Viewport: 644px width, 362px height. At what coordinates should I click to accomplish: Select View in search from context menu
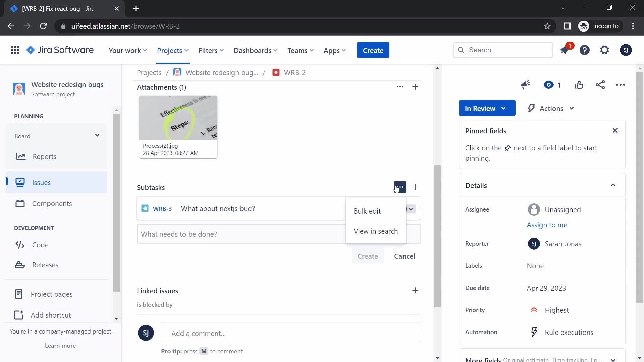pos(376,231)
